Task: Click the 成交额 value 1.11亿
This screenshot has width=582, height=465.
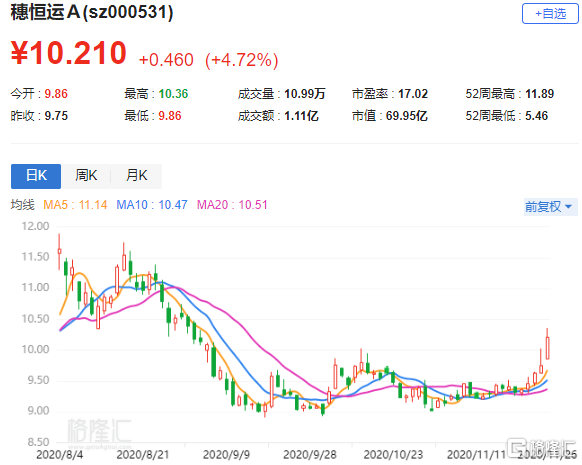Action: coord(301,116)
